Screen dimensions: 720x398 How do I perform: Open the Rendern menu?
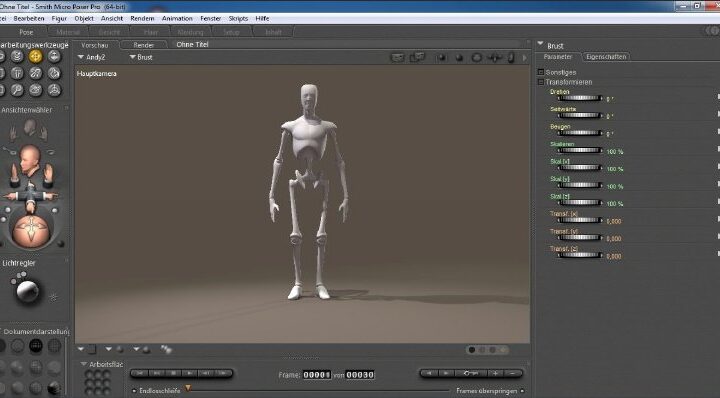tap(142, 18)
